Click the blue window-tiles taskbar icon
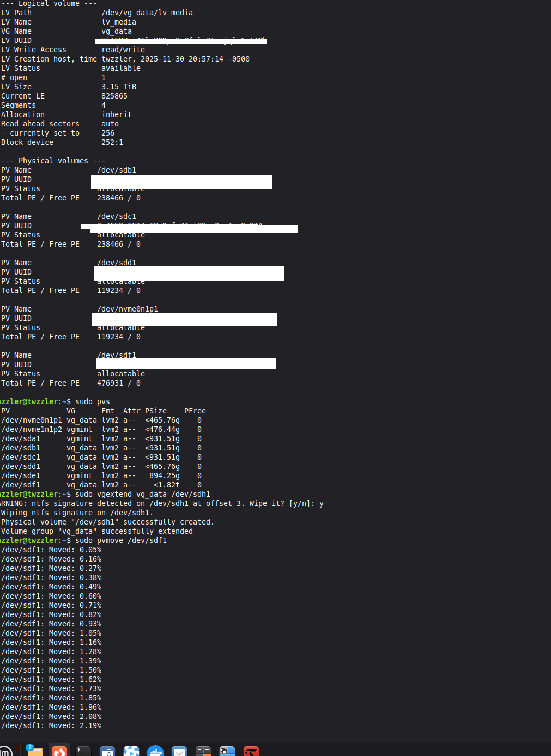Viewport: 551px width, 756px height. click(x=227, y=752)
